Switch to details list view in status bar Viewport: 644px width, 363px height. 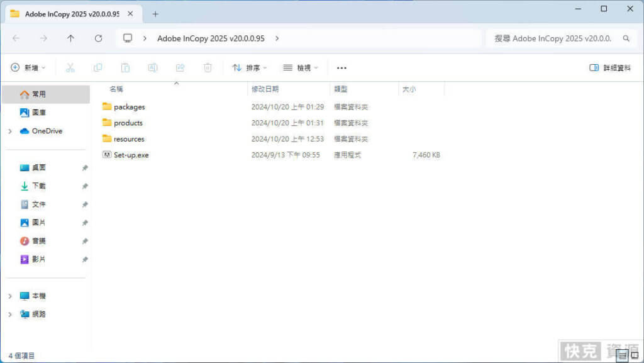click(623, 355)
